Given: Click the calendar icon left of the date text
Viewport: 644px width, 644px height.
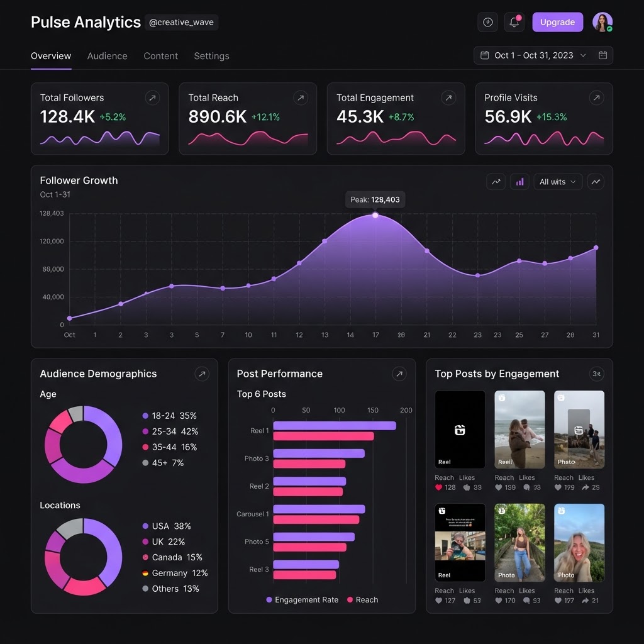Looking at the screenshot, I should coord(485,55).
